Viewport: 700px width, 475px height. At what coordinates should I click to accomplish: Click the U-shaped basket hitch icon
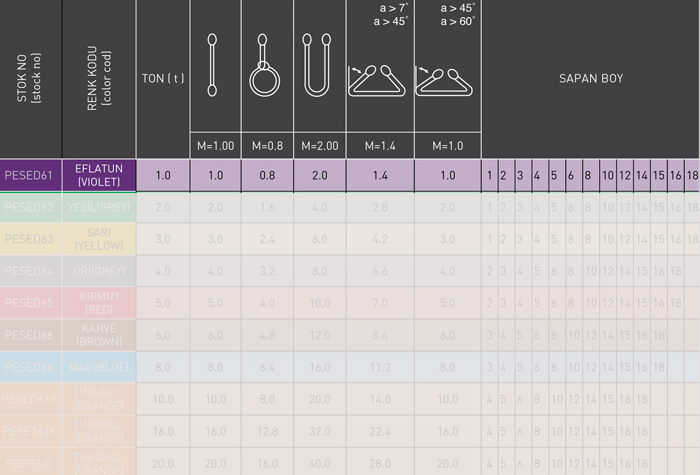[x=317, y=65]
